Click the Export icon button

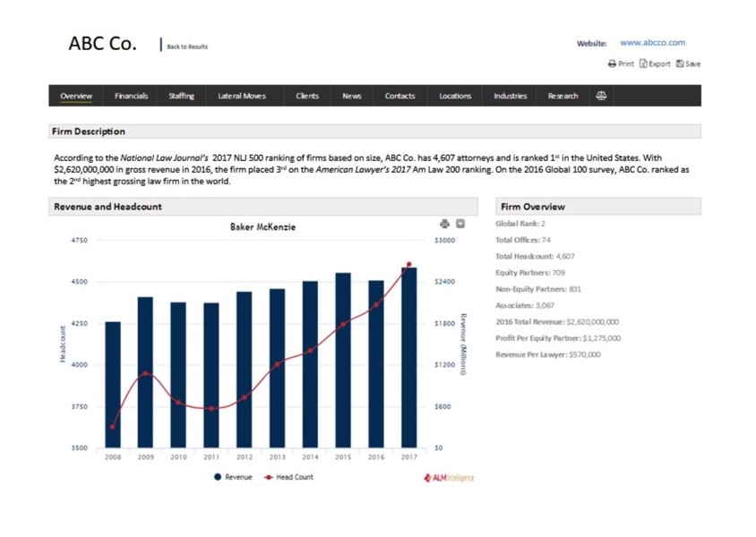(655, 64)
